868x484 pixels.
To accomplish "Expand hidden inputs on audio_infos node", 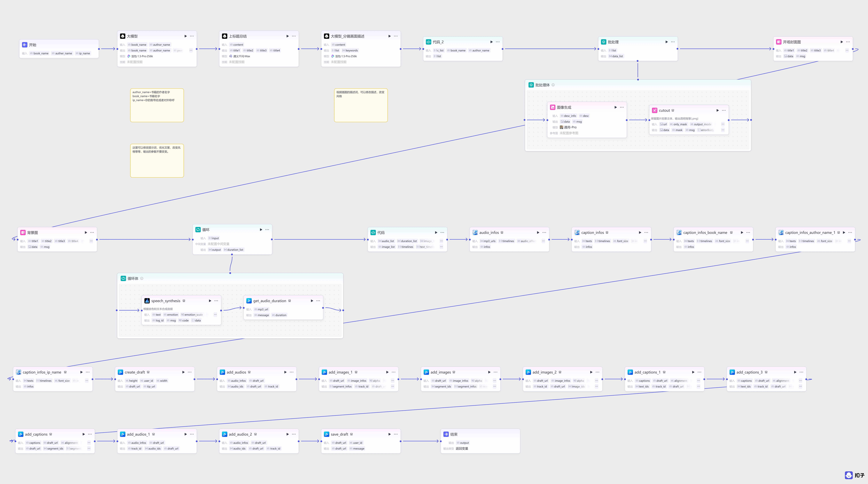I will [543, 241].
